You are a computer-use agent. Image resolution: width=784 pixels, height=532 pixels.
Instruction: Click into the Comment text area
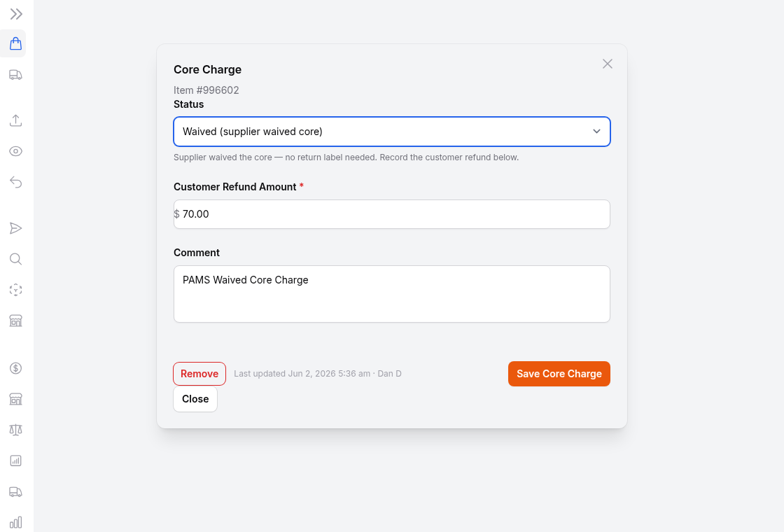pyautogui.click(x=392, y=294)
